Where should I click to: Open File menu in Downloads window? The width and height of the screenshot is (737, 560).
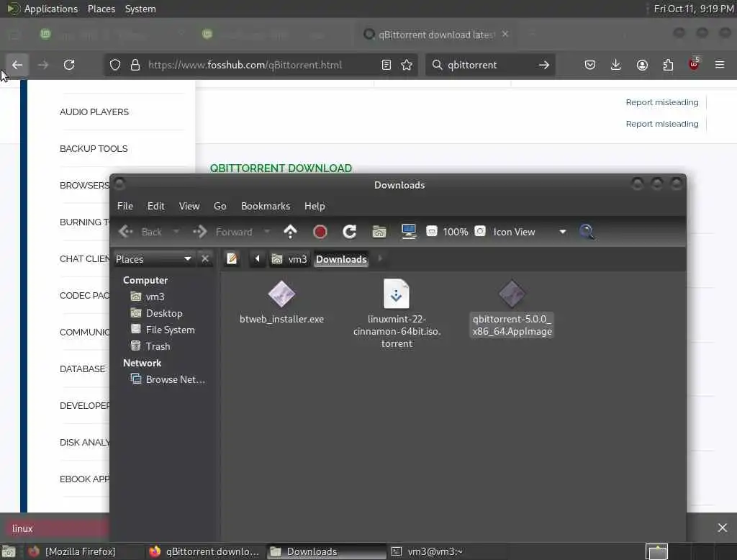(x=125, y=206)
